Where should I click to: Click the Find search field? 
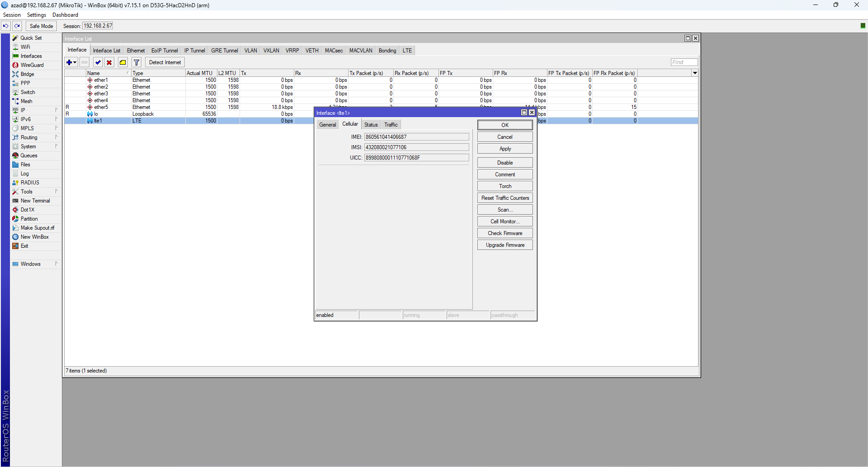(684, 62)
